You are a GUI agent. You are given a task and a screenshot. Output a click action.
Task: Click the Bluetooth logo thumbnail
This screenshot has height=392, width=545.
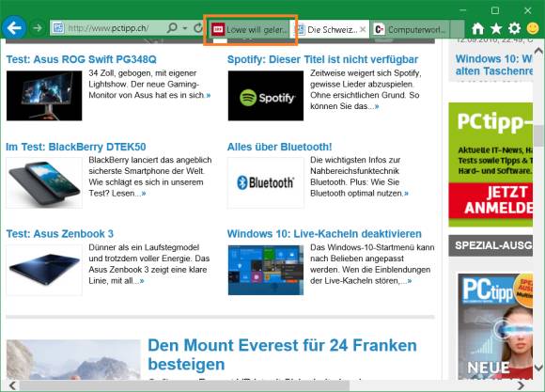tap(266, 182)
